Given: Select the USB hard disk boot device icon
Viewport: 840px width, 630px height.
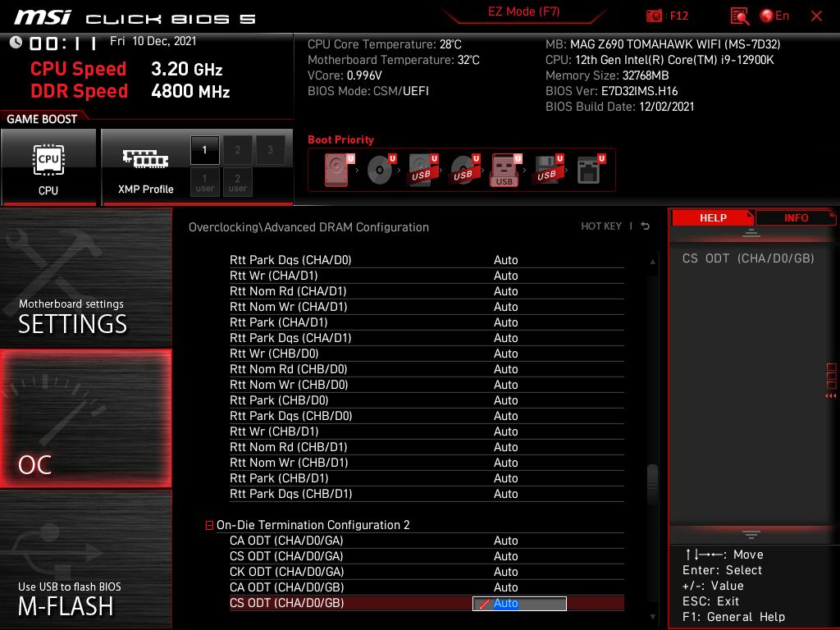Looking at the screenshot, I should click(423, 169).
